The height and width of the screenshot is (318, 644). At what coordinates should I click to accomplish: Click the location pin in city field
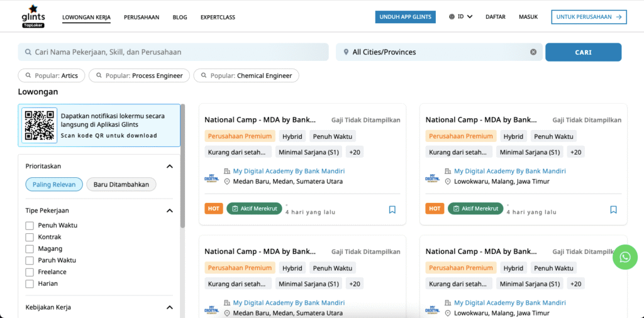pos(346,52)
